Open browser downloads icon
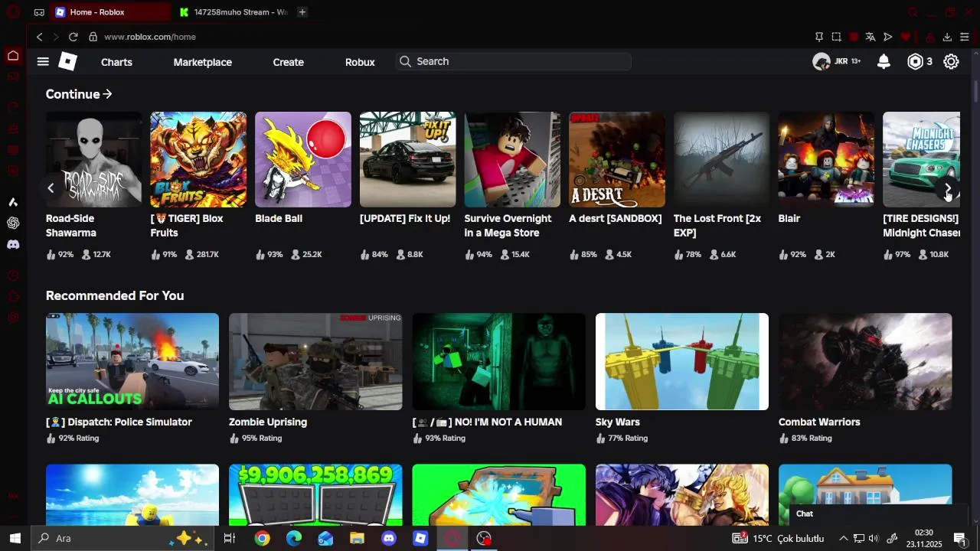 tap(947, 37)
